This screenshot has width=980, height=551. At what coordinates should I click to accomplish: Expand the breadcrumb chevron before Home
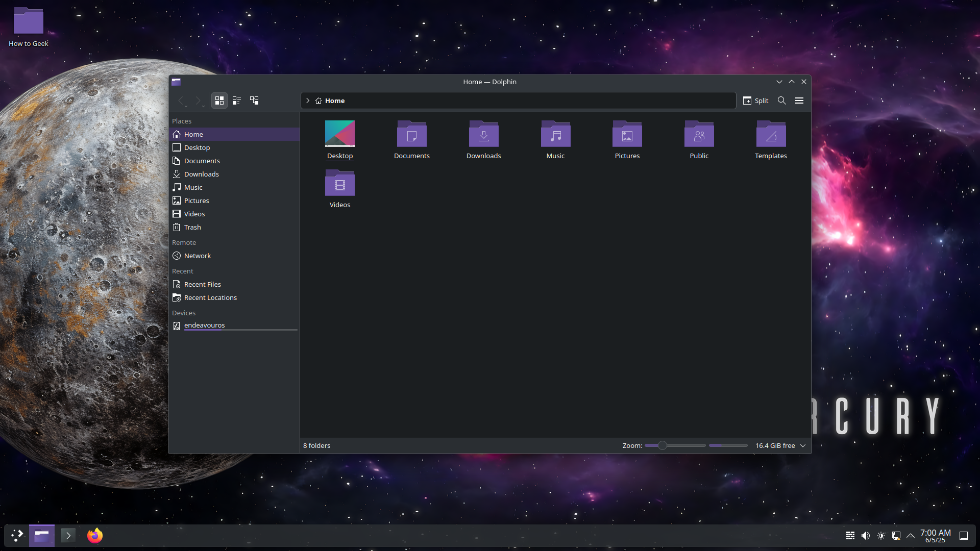tap(308, 101)
